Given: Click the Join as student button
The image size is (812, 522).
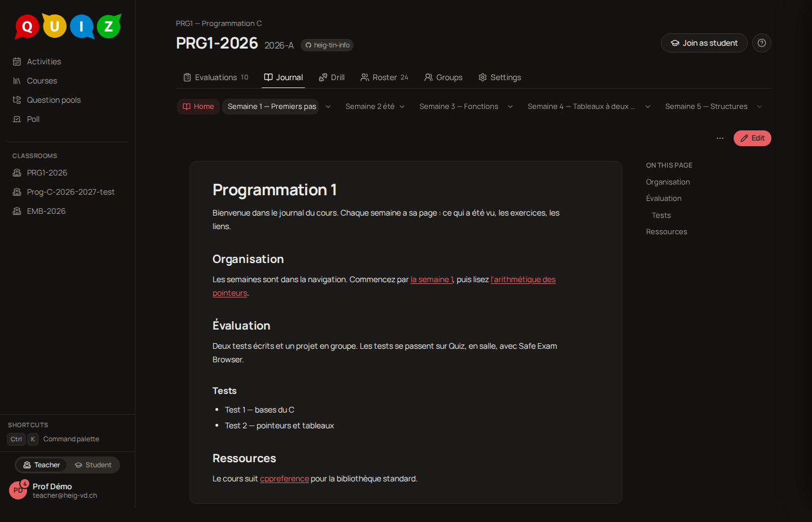Looking at the screenshot, I should 704,43.
